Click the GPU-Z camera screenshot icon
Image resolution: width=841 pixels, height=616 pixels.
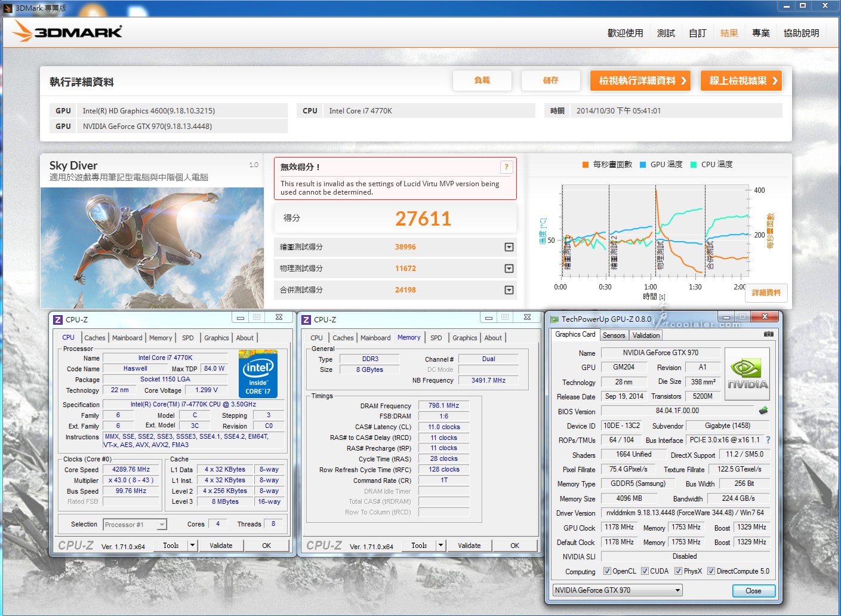769,334
